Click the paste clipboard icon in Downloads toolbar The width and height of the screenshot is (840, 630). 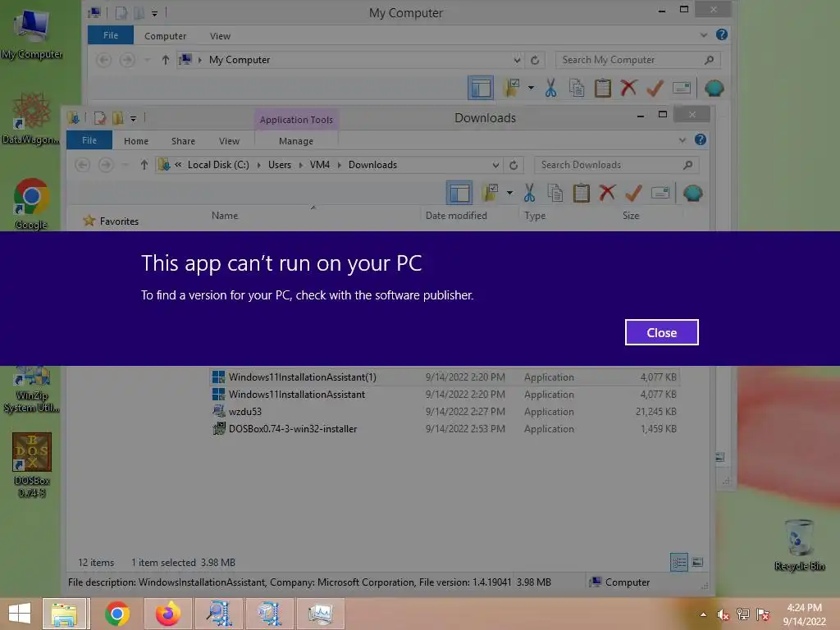582,193
